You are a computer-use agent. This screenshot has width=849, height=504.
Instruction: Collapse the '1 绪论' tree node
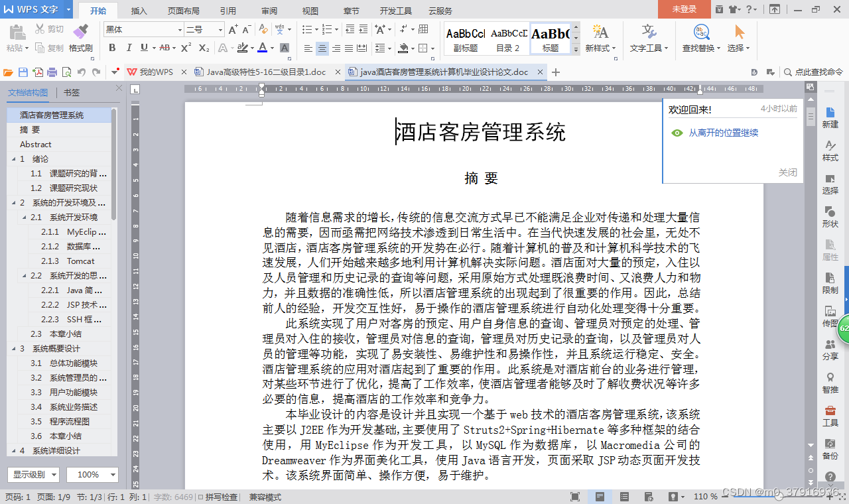tap(13, 159)
